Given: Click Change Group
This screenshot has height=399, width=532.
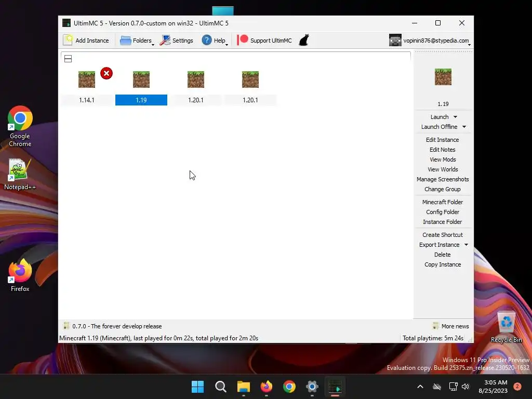Looking at the screenshot, I should [x=443, y=189].
